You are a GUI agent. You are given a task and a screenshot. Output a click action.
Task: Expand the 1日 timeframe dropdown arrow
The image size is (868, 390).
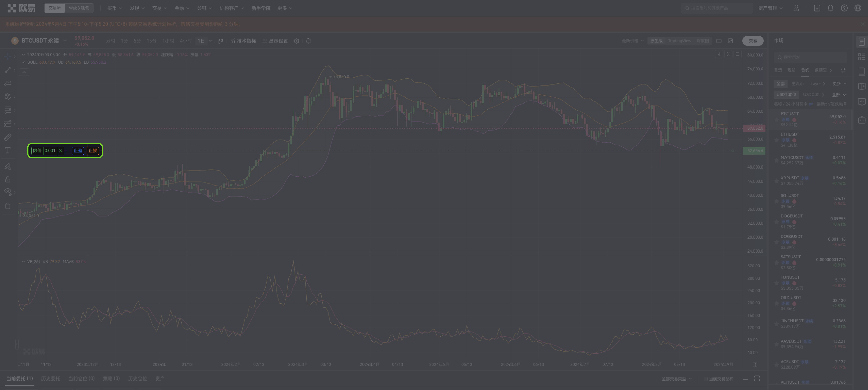pyautogui.click(x=211, y=41)
